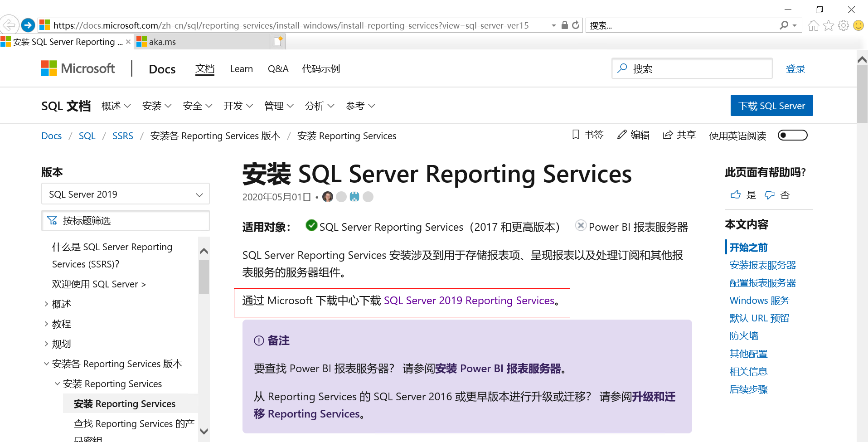Expand the 参考 navigation menu

pos(361,106)
